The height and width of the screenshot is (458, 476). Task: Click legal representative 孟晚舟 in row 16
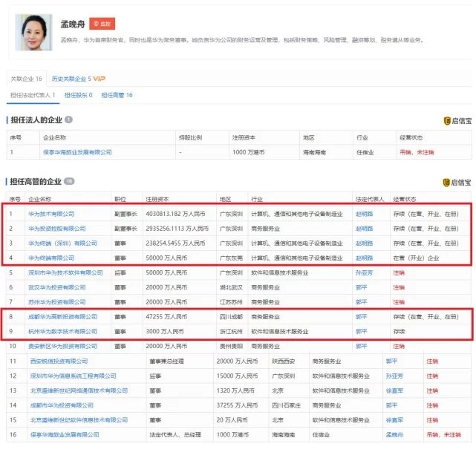point(394,434)
